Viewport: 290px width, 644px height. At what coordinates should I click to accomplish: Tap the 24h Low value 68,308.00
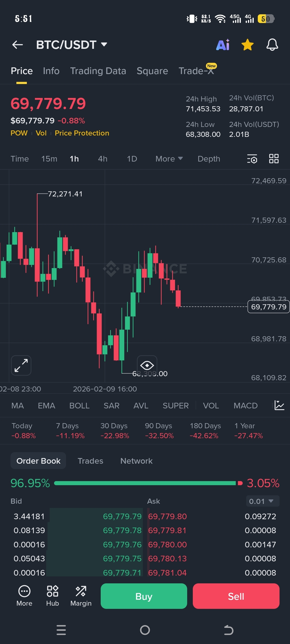click(203, 134)
